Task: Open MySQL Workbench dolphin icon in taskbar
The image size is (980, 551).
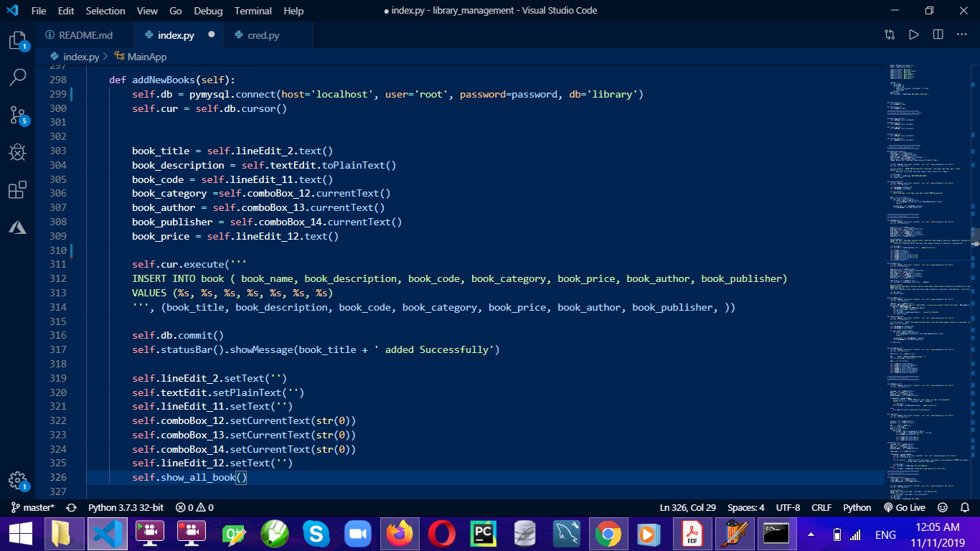Action: coord(567,534)
